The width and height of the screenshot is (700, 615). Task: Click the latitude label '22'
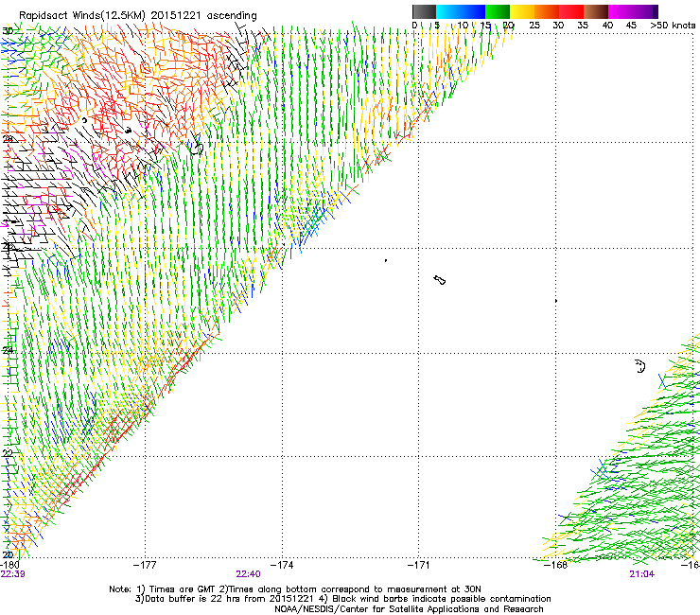pos(8,453)
